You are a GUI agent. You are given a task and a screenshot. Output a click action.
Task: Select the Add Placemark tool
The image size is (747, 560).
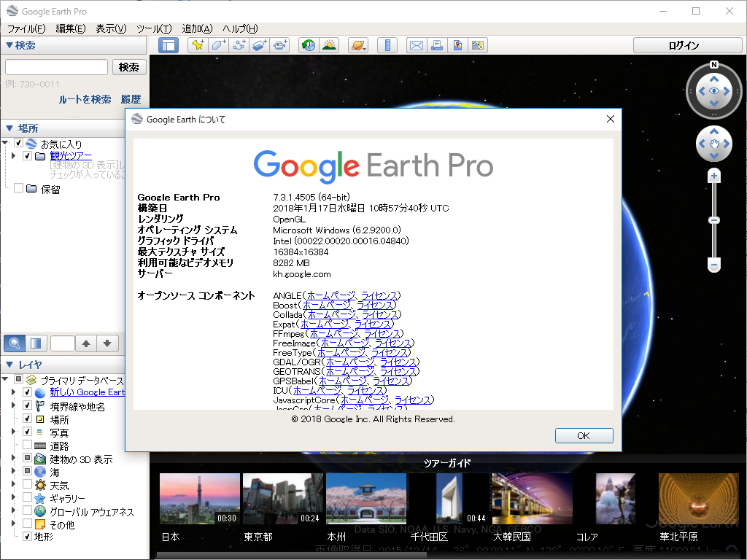[x=197, y=45]
